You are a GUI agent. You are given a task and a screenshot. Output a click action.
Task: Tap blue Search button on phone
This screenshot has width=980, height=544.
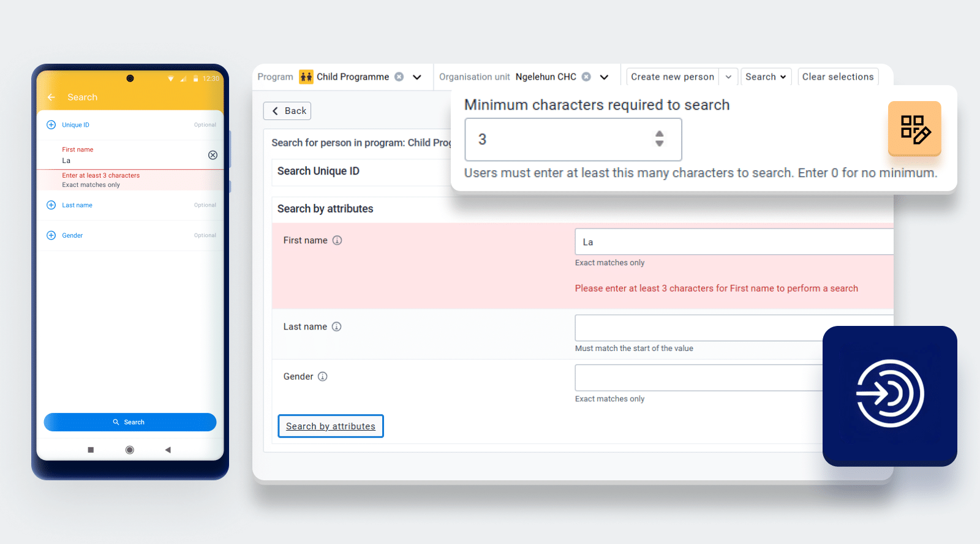click(x=130, y=422)
